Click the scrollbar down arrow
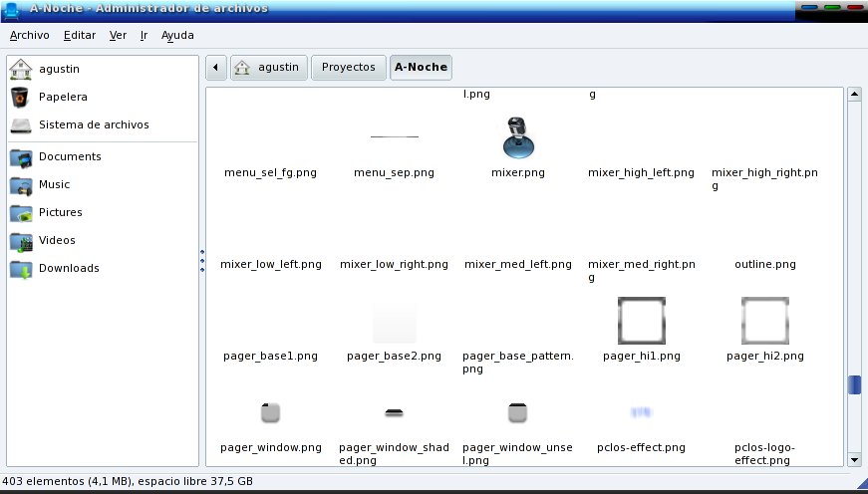The height and width of the screenshot is (494, 868). [x=854, y=459]
